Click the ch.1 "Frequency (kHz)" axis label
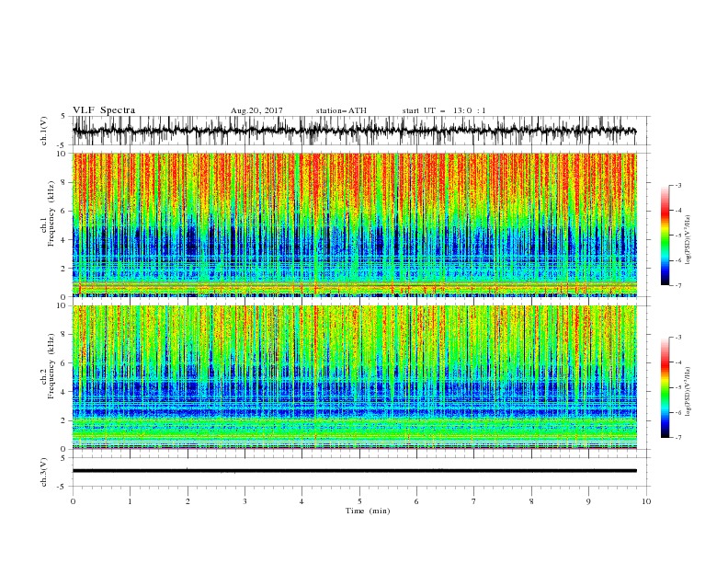 tap(51, 213)
